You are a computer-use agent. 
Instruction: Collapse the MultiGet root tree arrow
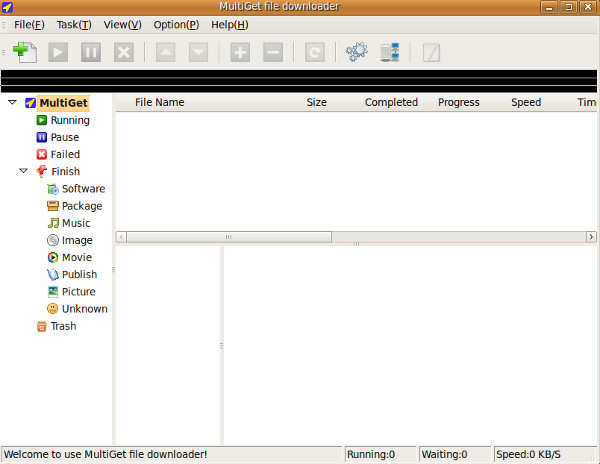coord(12,103)
